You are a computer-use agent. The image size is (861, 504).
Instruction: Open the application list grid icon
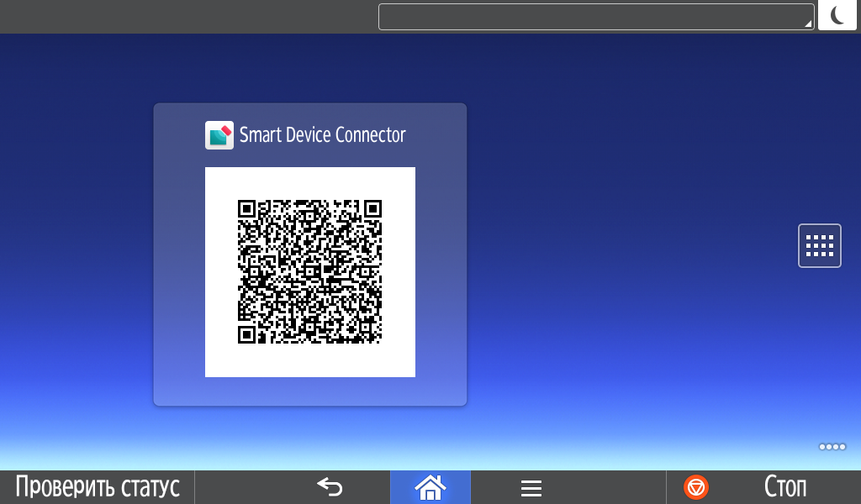tap(819, 245)
